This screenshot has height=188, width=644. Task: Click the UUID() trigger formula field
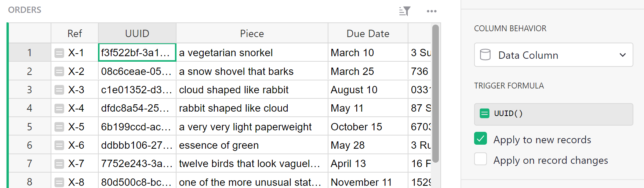coord(558,114)
